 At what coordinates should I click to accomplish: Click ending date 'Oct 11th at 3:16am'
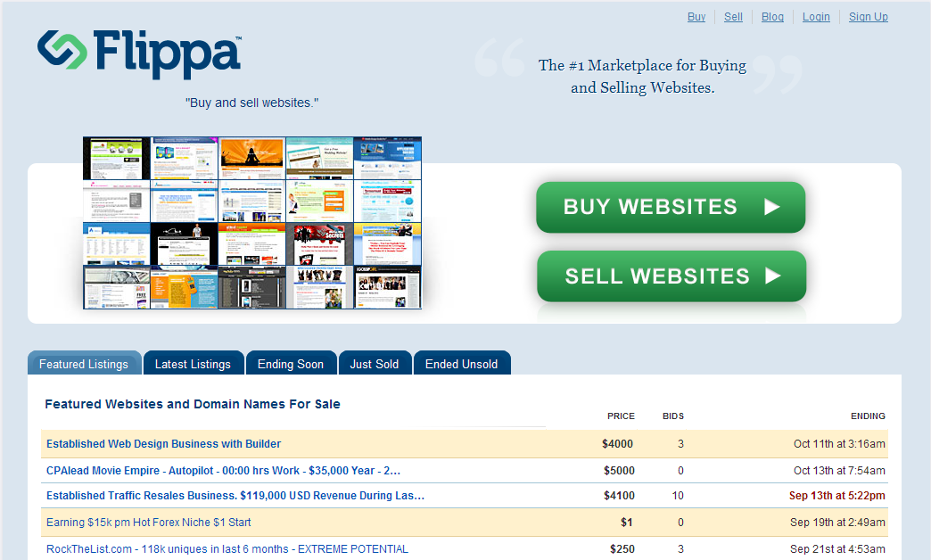[839, 443]
